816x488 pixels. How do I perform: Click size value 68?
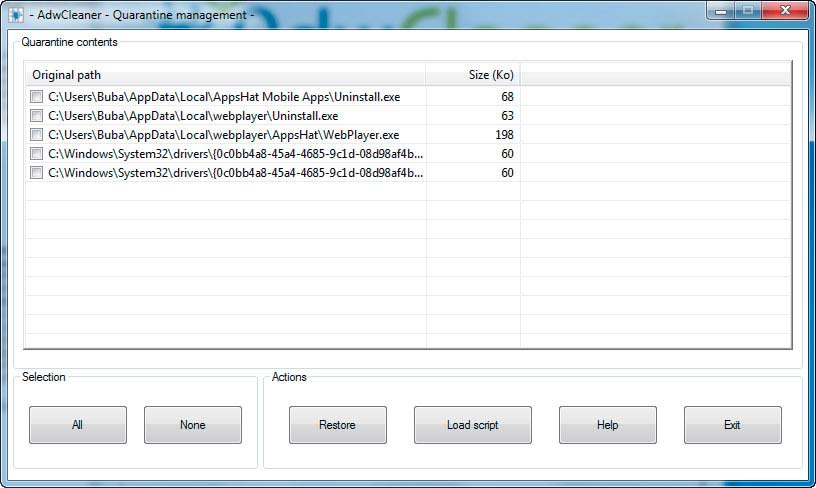coord(507,97)
